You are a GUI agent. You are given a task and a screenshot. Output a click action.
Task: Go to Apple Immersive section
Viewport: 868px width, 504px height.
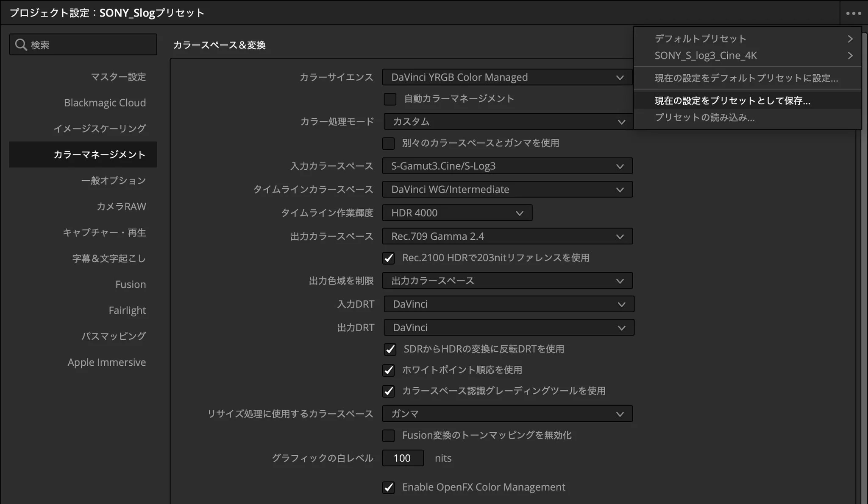(x=83, y=362)
